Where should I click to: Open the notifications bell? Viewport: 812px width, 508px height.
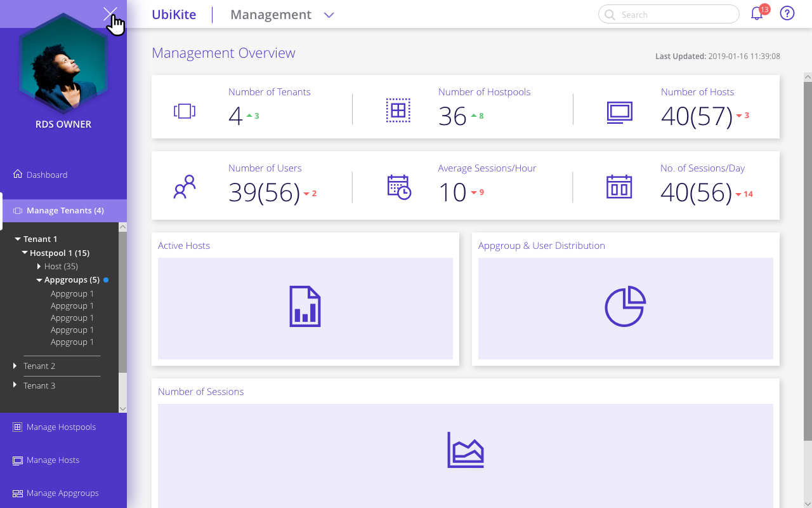point(757,14)
